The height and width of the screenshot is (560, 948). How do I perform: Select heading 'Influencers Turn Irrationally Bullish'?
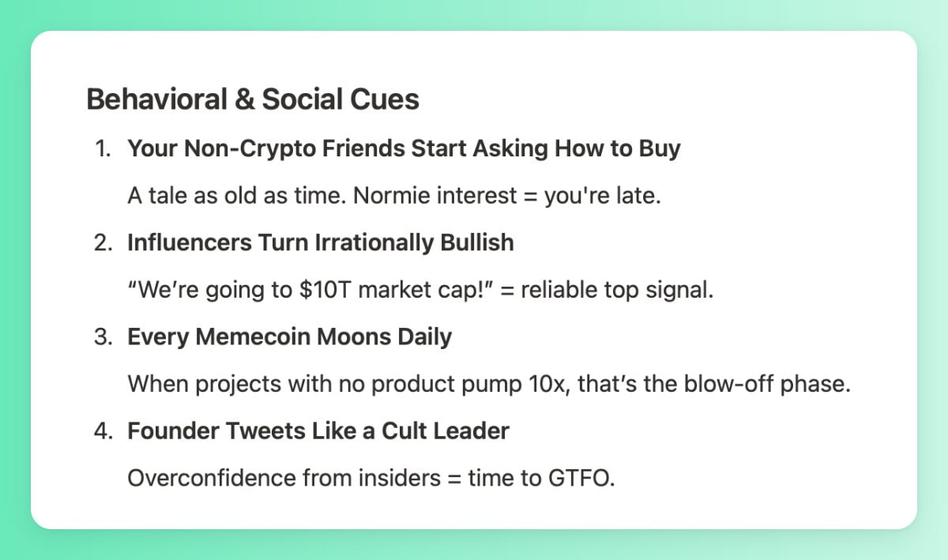(x=321, y=242)
